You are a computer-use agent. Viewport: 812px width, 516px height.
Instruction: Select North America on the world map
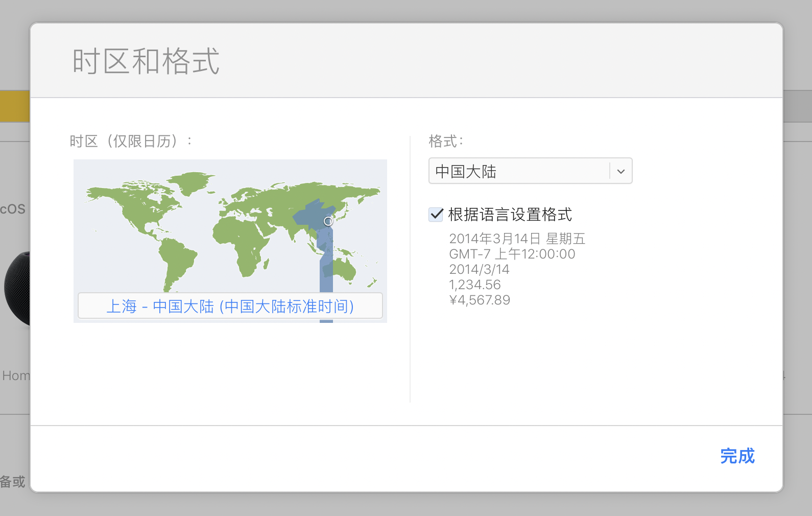[138, 209]
